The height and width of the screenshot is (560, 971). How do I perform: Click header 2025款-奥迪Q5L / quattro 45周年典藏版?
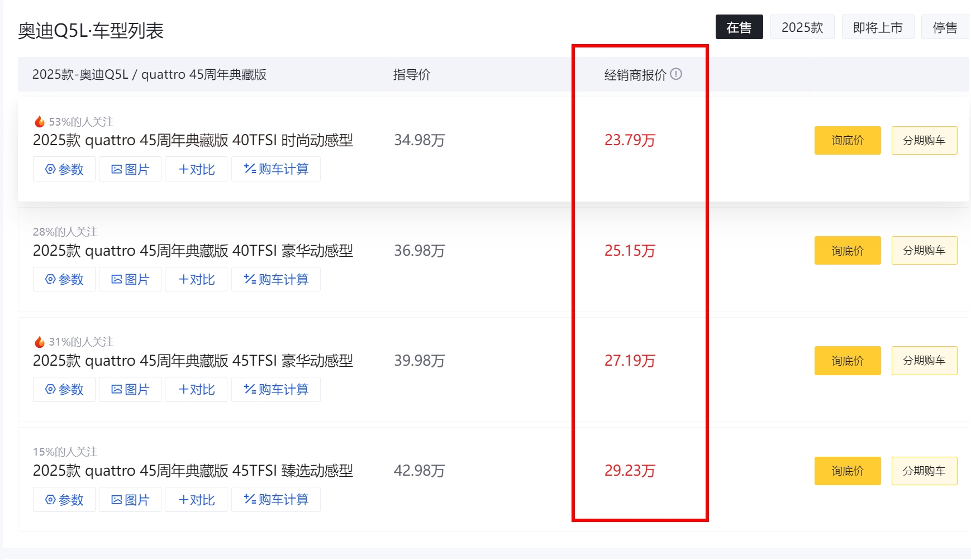(x=149, y=74)
